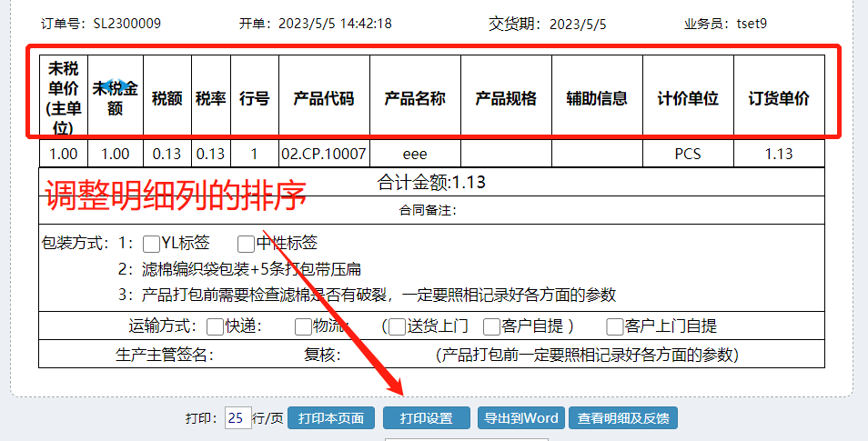Screen dimensions: 868x441
Task: Open 打印设置 print settings
Action: [x=426, y=418]
